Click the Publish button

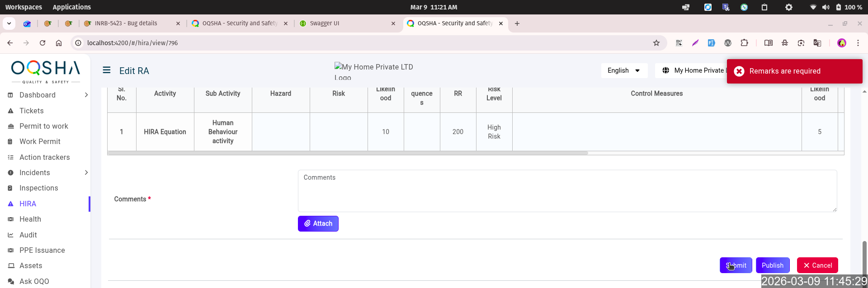click(772, 265)
